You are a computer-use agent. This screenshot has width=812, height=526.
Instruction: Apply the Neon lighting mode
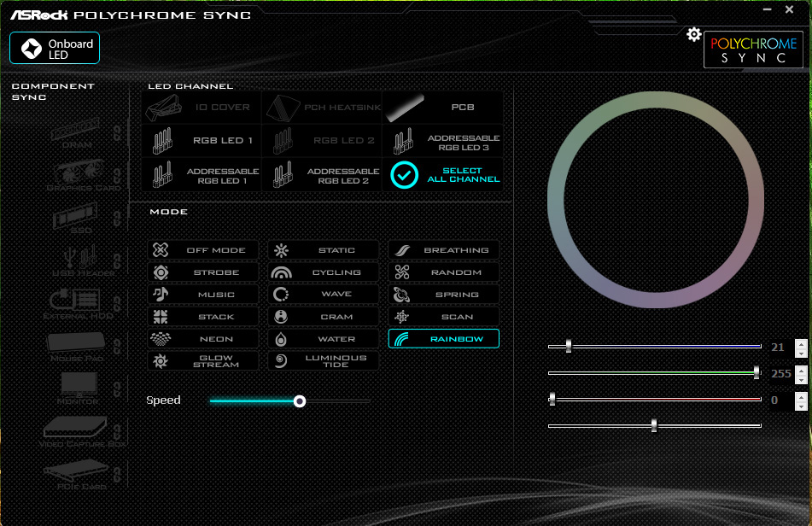203,339
